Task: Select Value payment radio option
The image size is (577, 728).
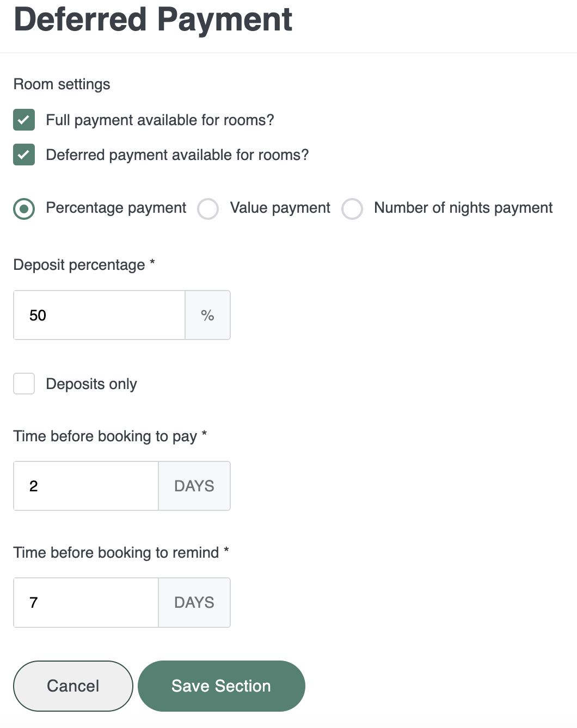Action: point(208,208)
